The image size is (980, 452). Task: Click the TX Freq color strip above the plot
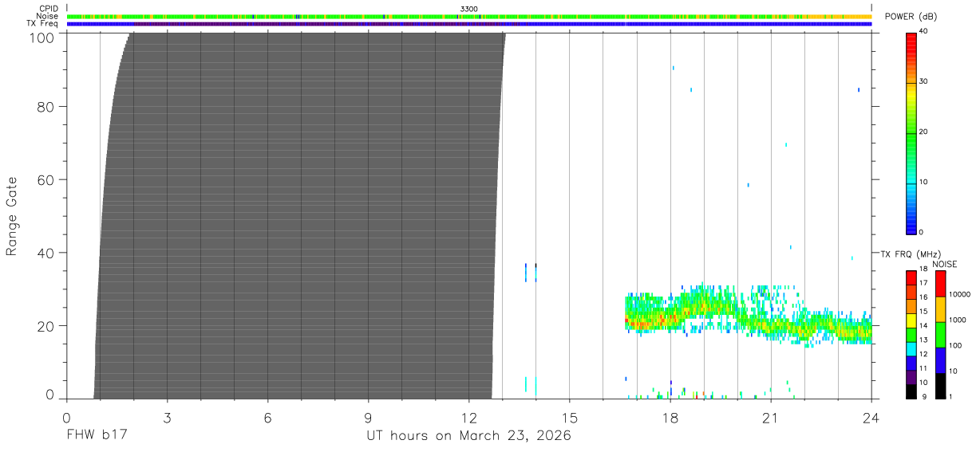[469, 24]
